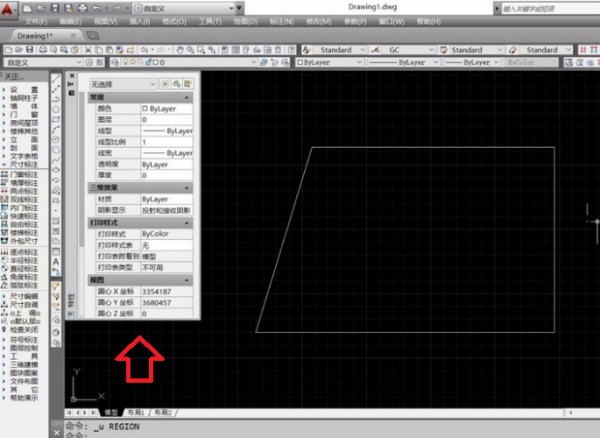Select the Circle tool in draw toolbar
This screenshot has width=600, height=438.
[56, 140]
